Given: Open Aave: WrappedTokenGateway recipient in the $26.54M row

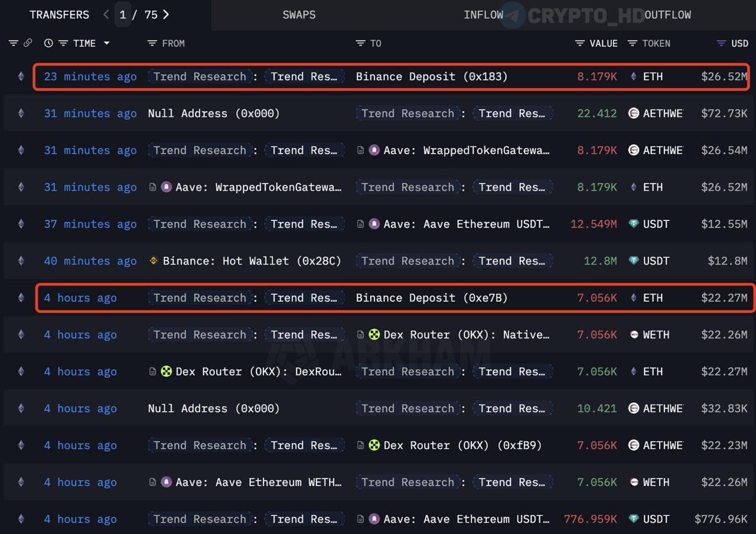Looking at the screenshot, I should point(467,150).
